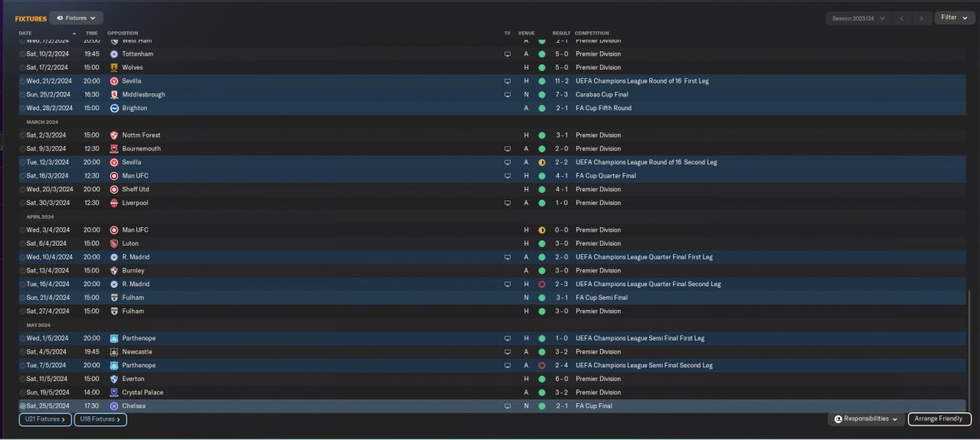Click yellow draw indicator for 0 - 0 result
Viewport: 980px width, 440px height.
click(541, 230)
